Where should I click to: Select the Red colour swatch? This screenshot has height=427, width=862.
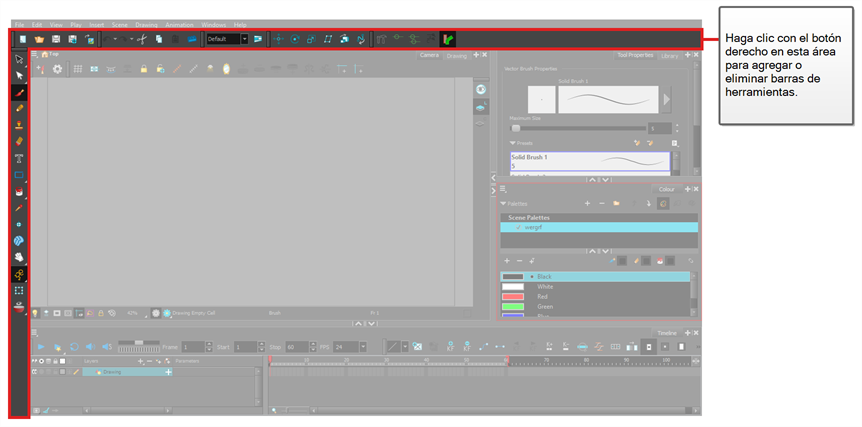coord(512,296)
